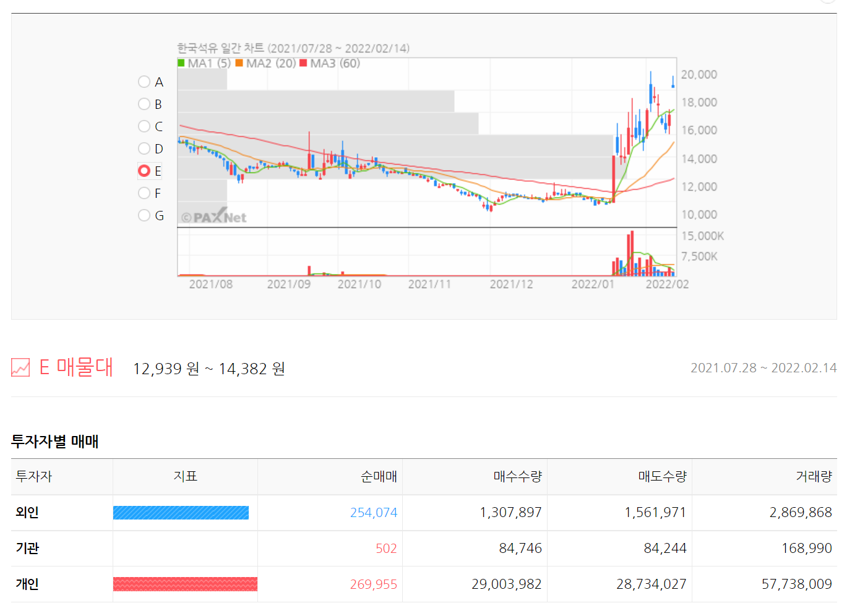Click net trade value 502

point(386,549)
